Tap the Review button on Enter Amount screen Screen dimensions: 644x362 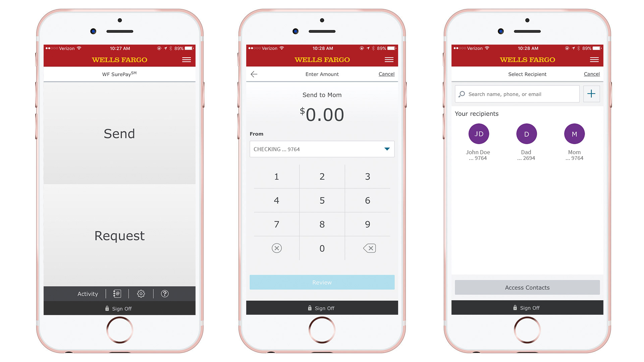click(322, 283)
